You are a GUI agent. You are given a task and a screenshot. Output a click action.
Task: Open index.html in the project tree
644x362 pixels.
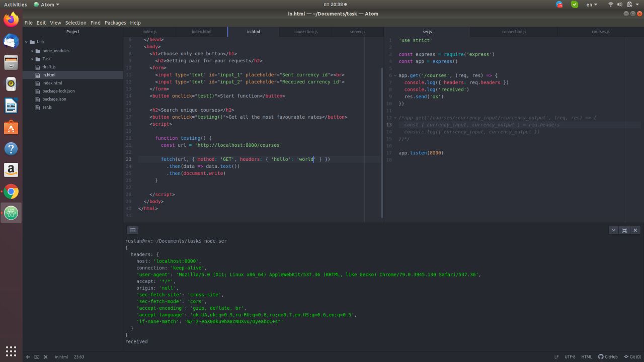52,83
